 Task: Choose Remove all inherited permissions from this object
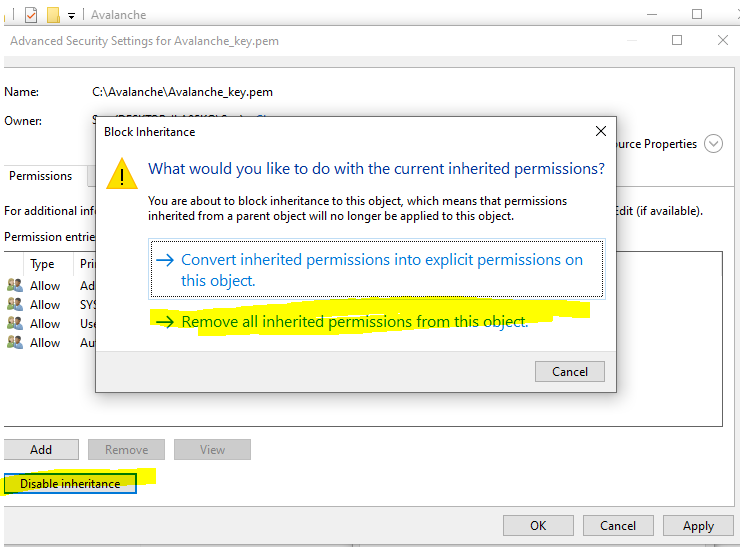pos(355,322)
